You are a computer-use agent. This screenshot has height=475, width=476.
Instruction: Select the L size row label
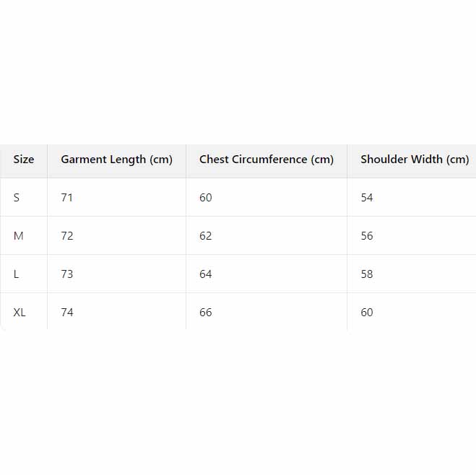coord(17,274)
